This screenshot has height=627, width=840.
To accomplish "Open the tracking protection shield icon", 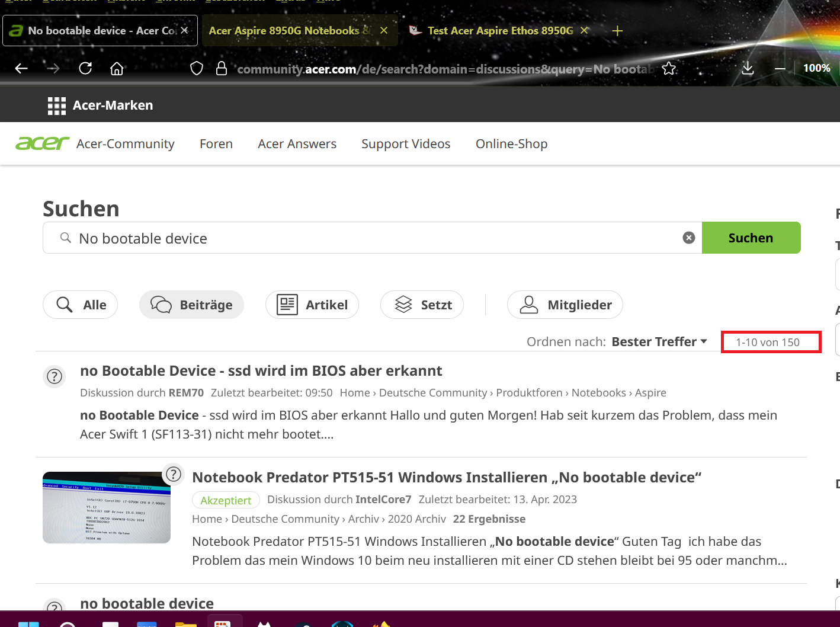I will [x=197, y=69].
